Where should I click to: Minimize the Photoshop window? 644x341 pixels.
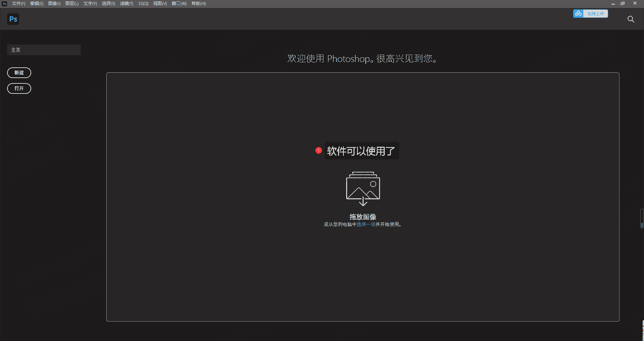click(x=613, y=4)
